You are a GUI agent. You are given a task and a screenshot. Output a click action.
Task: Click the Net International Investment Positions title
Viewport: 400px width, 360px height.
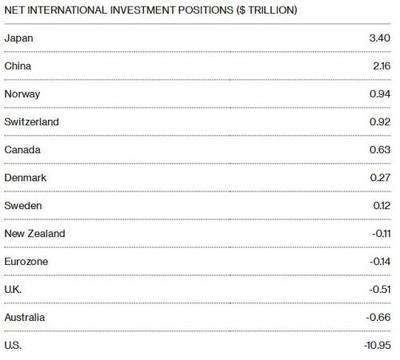point(151,10)
